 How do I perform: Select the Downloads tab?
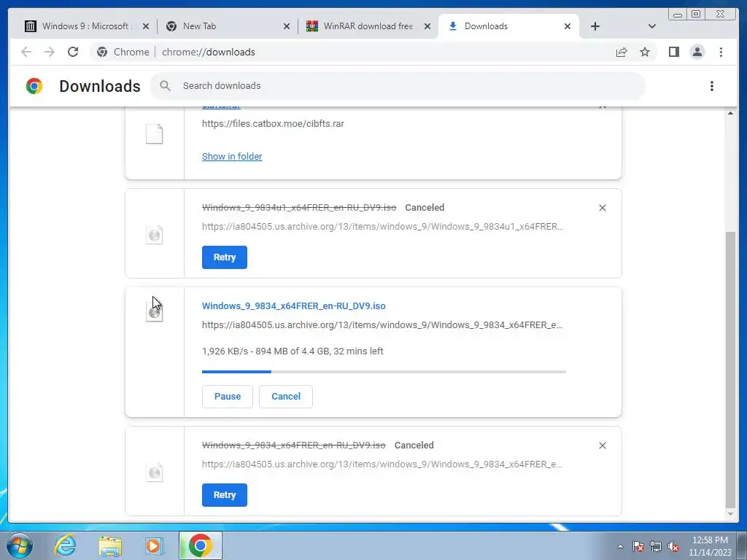pyautogui.click(x=508, y=26)
